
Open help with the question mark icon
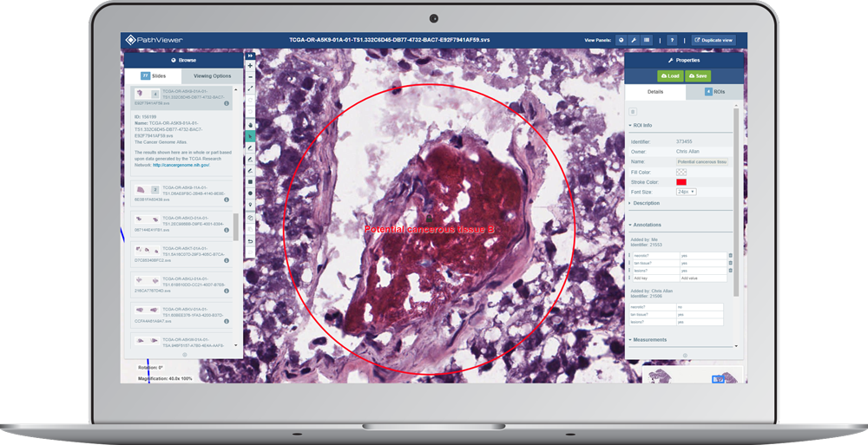coord(672,40)
